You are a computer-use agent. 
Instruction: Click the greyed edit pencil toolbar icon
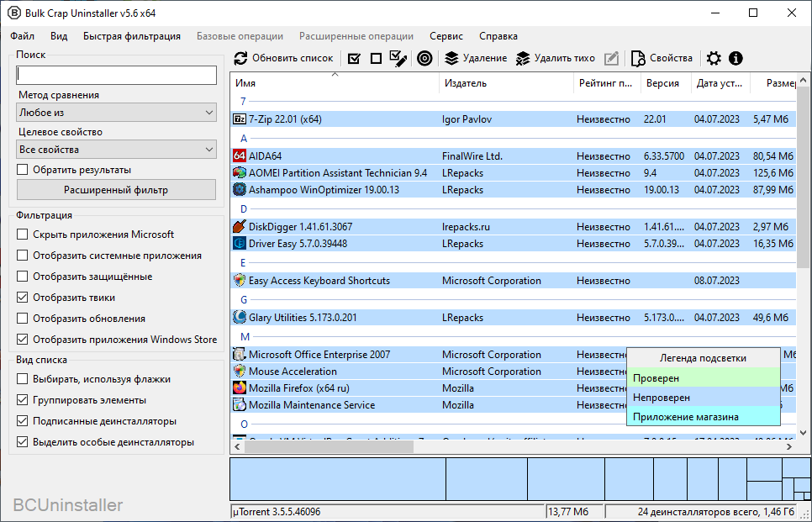tap(612, 59)
